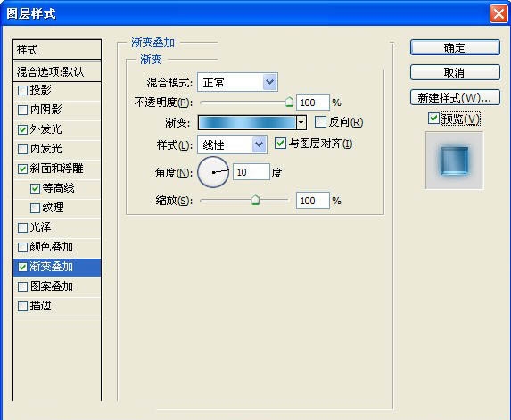Open the 样式(L) linear style dropdown

(232, 144)
